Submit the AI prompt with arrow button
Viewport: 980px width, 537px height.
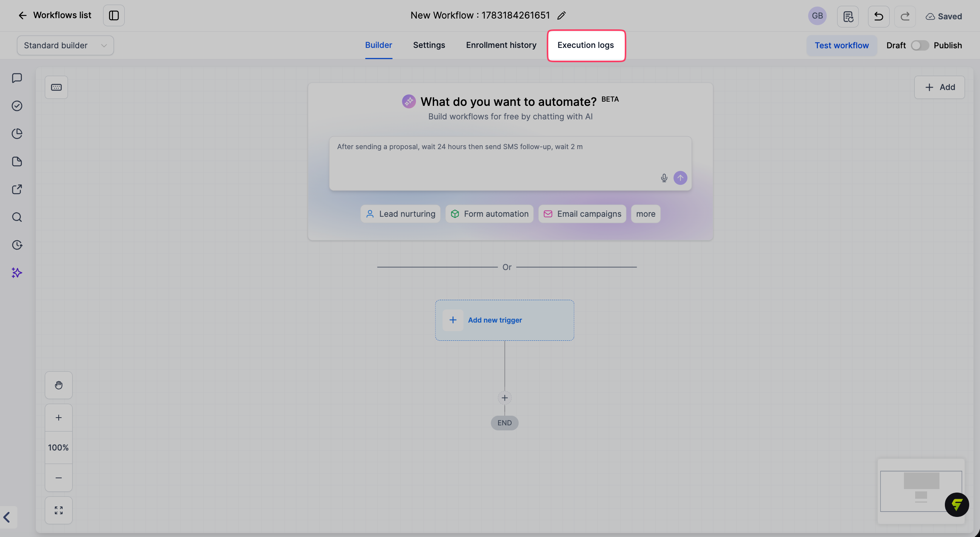click(680, 178)
